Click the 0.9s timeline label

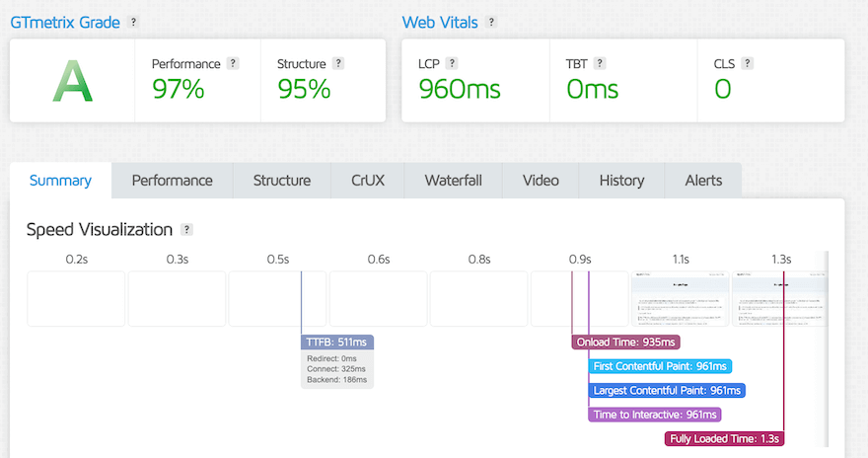click(580, 260)
